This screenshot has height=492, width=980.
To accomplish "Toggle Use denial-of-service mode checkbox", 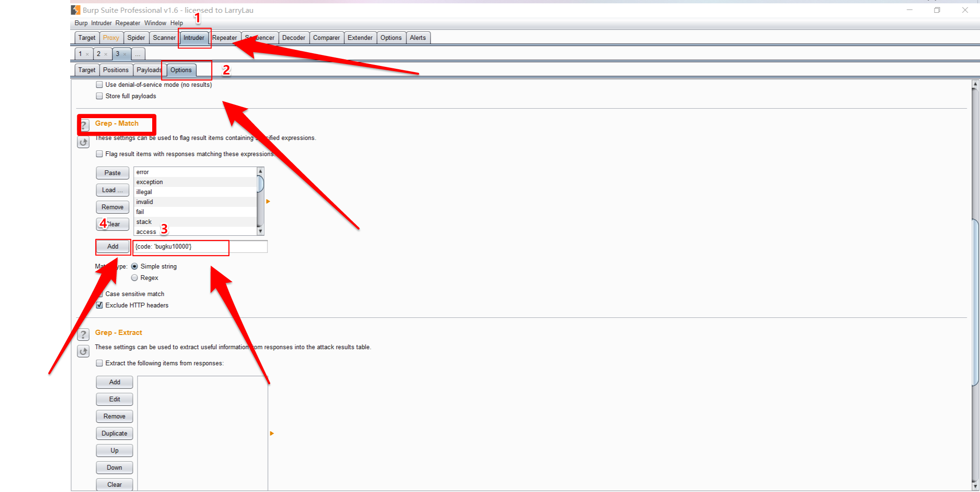I will point(100,85).
